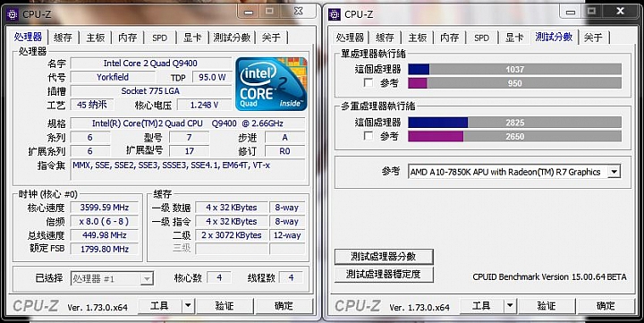Expand the 工具 arrow in right window

pos(510,306)
